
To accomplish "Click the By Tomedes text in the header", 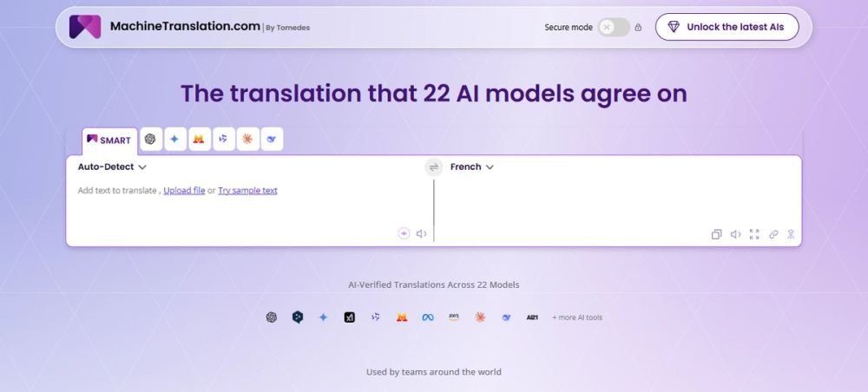I will (x=288, y=28).
